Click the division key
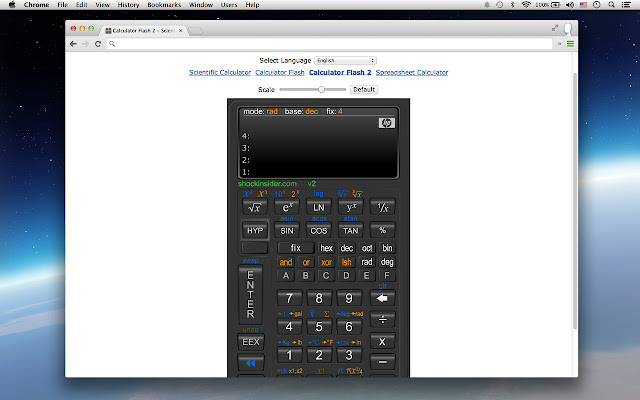Screen dimensions: 640x400 click(382, 320)
